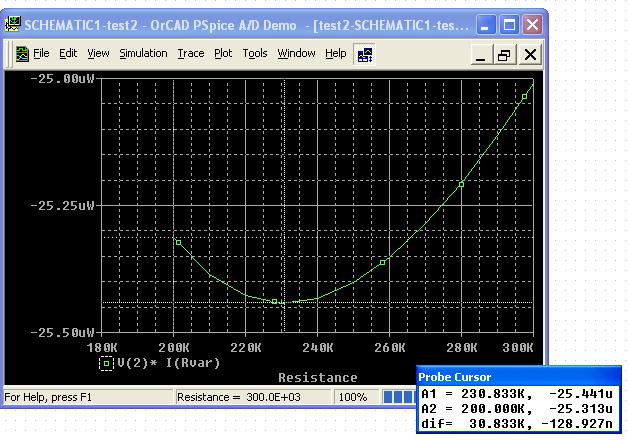Click the simulation progress bar in status bar
This screenshot has width=629, height=440.
coord(399,397)
